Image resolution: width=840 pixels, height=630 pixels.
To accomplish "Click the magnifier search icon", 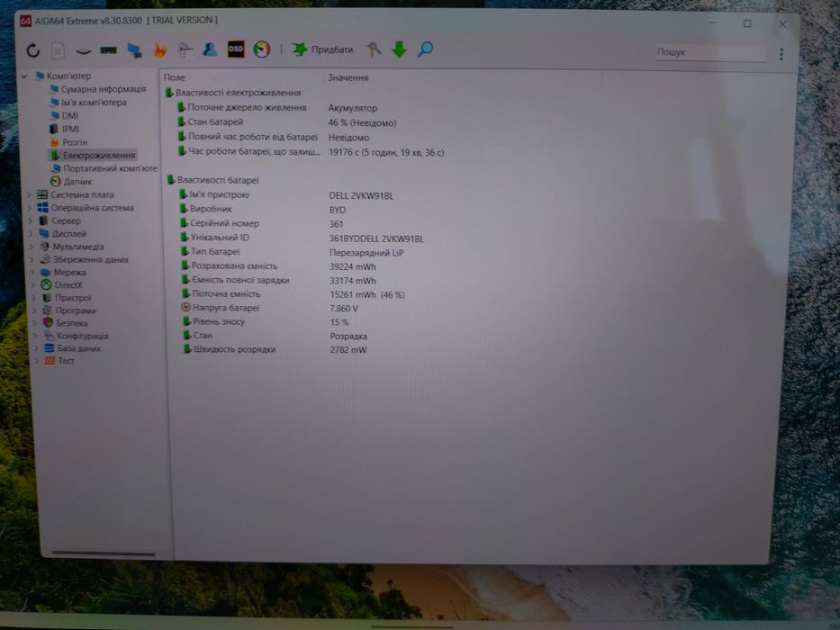I will coord(425,49).
